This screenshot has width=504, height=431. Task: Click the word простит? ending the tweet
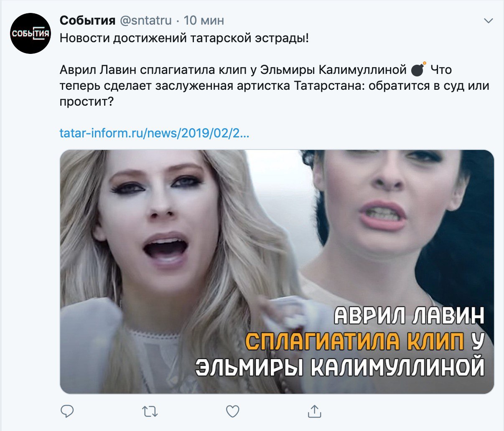pos(87,101)
